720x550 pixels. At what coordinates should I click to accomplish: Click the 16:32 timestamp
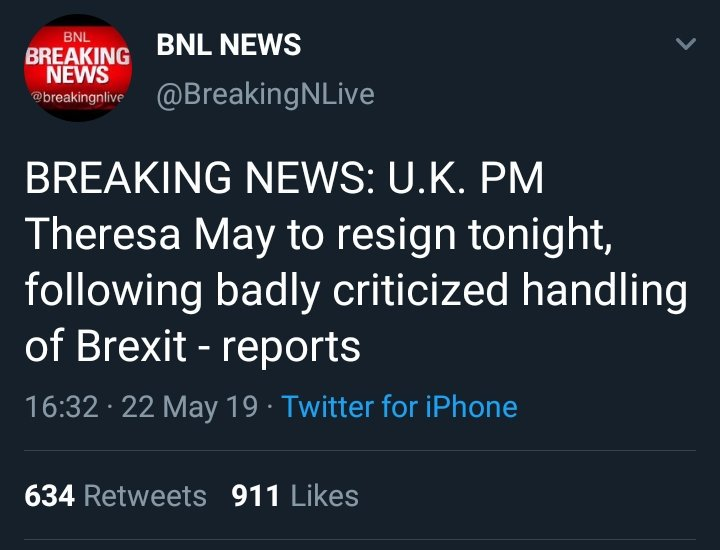pos(61,407)
